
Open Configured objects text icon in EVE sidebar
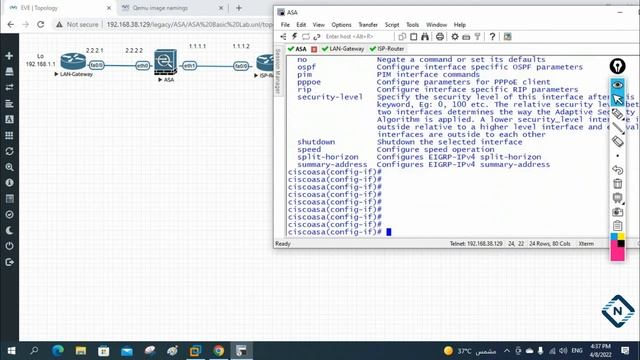click(x=9, y=119)
